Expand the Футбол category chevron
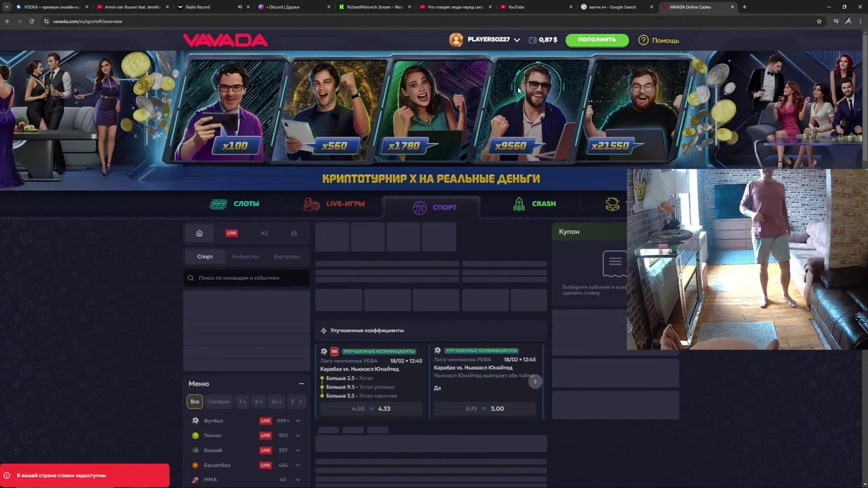The image size is (868, 488). click(298, 421)
